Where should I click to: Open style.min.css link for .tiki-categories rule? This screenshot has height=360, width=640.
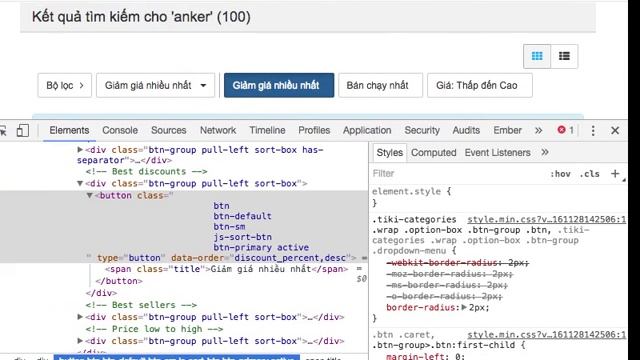pos(546,220)
